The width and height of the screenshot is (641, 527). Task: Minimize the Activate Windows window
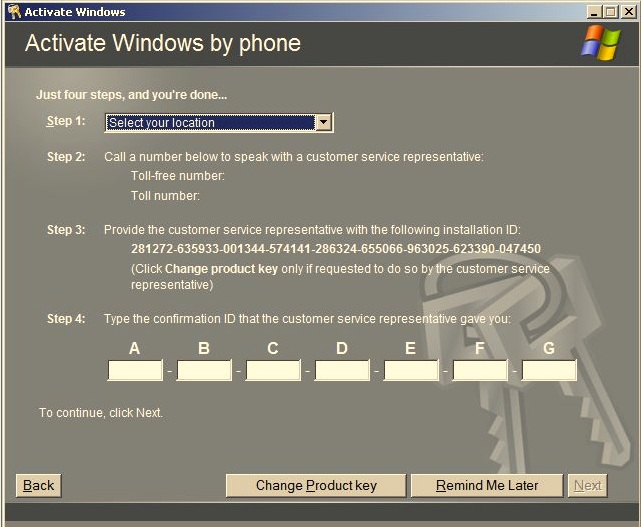[594, 11]
